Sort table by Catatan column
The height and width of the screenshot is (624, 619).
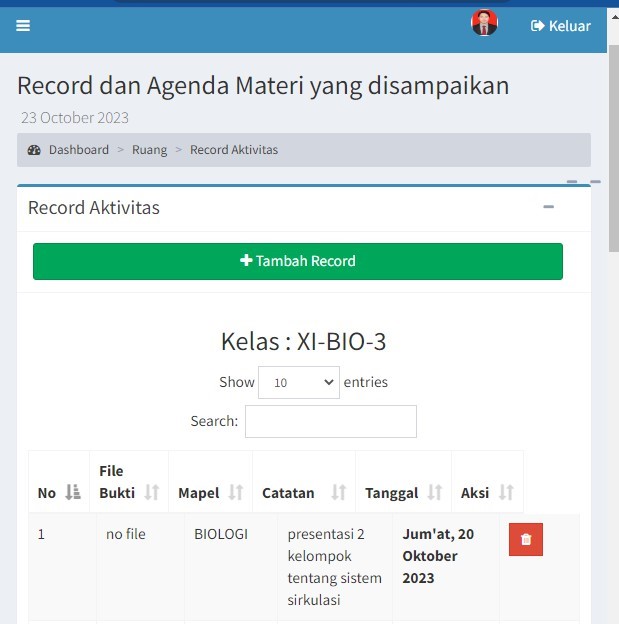tap(303, 492)
